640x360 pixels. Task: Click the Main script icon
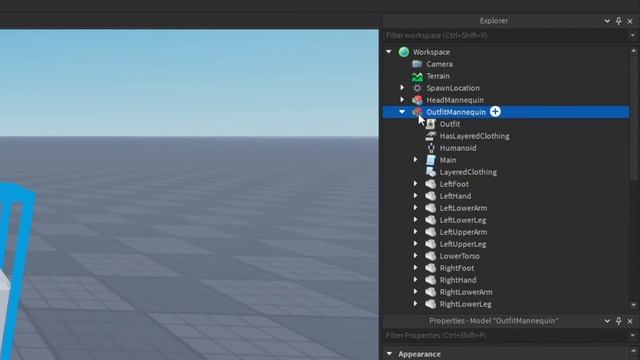point(430,160)
